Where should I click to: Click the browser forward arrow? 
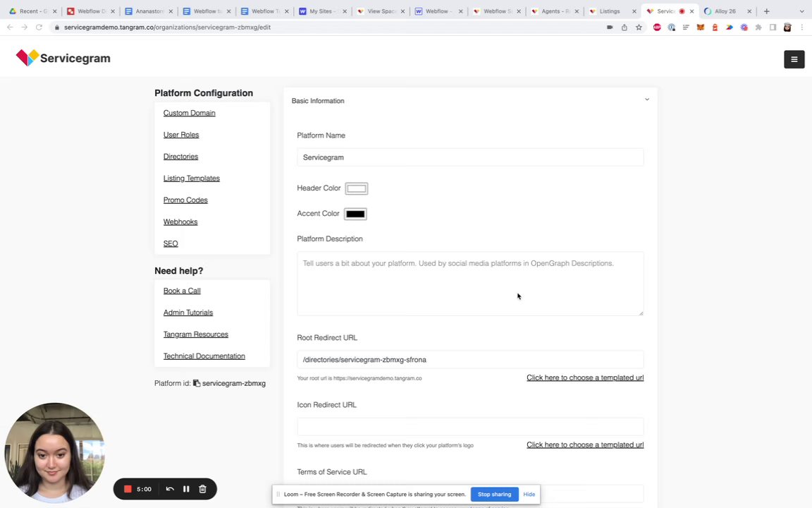(x=25, y=27)
